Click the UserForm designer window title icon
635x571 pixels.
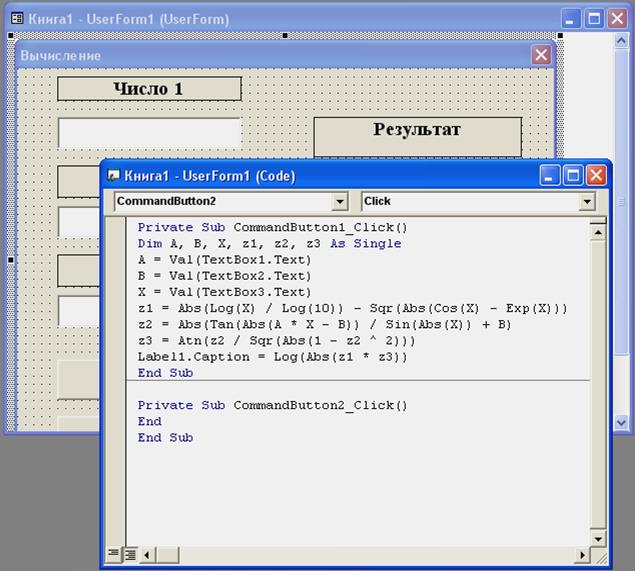(14, 19)
